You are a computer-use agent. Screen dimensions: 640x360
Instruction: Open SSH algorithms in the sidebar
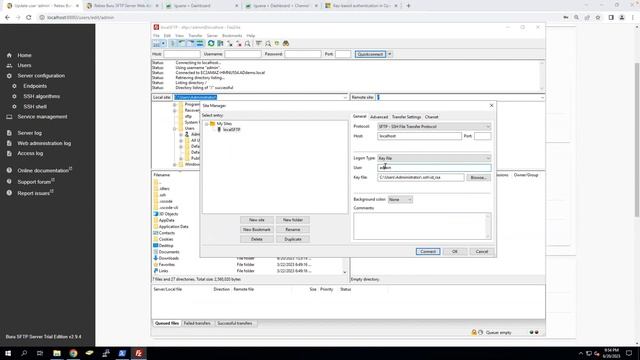click(x=42, y=96)
